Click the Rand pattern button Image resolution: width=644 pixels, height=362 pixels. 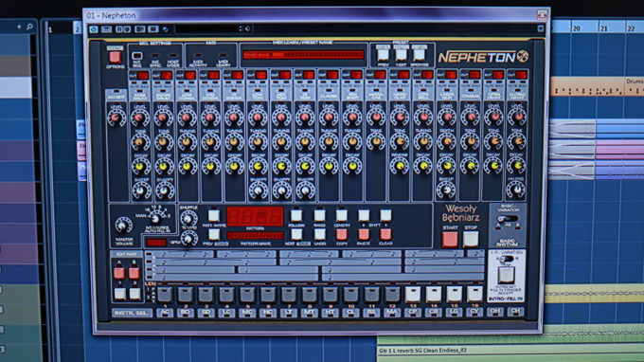point(319,215)
